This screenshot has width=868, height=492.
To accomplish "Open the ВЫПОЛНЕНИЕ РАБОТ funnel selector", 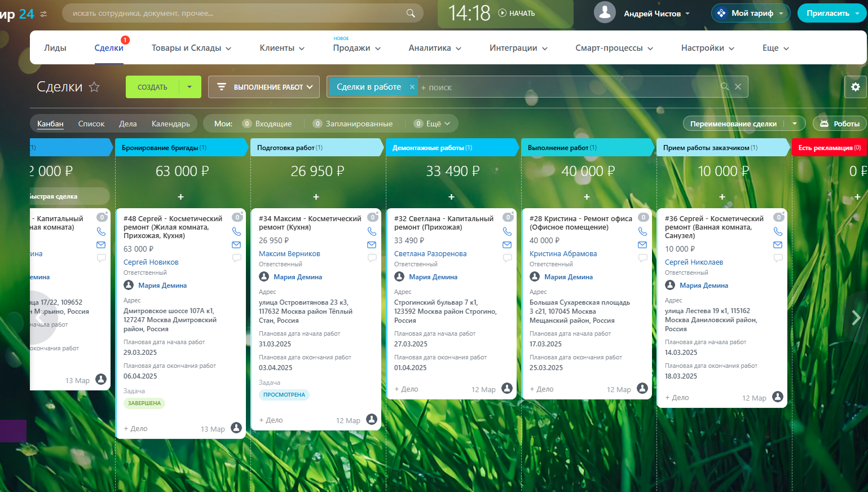I will (x=264, y=87).
